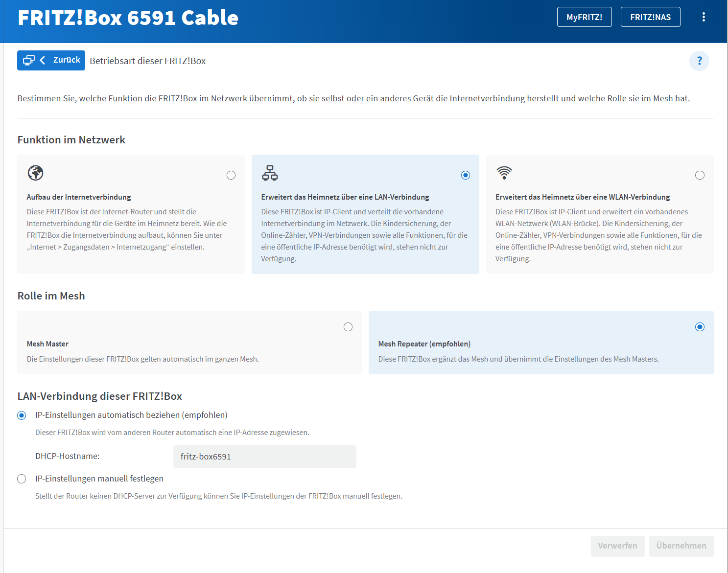Viewport: 728px width, 573px height.
Task: Select the LAN-Verbindung Heimnetz radio button
Action: [466, 175]
